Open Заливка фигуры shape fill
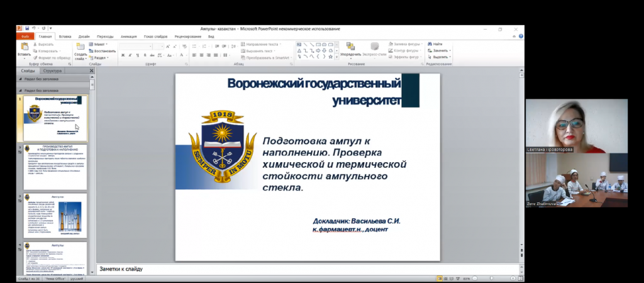The width and height of the screenshot is (644, 283). click(x=406, y=45)
